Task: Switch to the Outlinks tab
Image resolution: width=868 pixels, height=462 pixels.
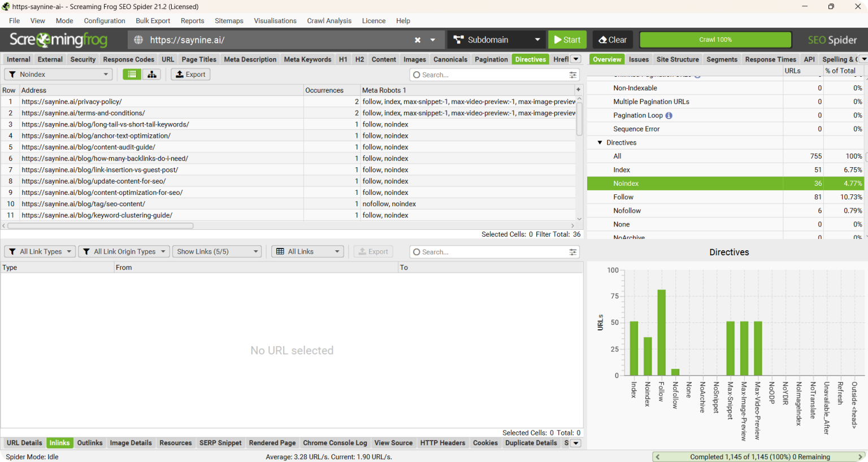Action: tap(90, 443)
